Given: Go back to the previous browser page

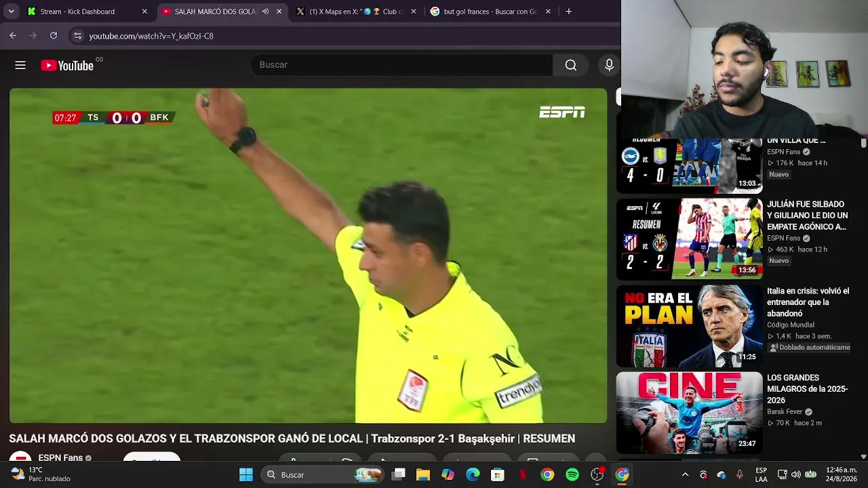Looking at the screenshot, I should 13,35.
